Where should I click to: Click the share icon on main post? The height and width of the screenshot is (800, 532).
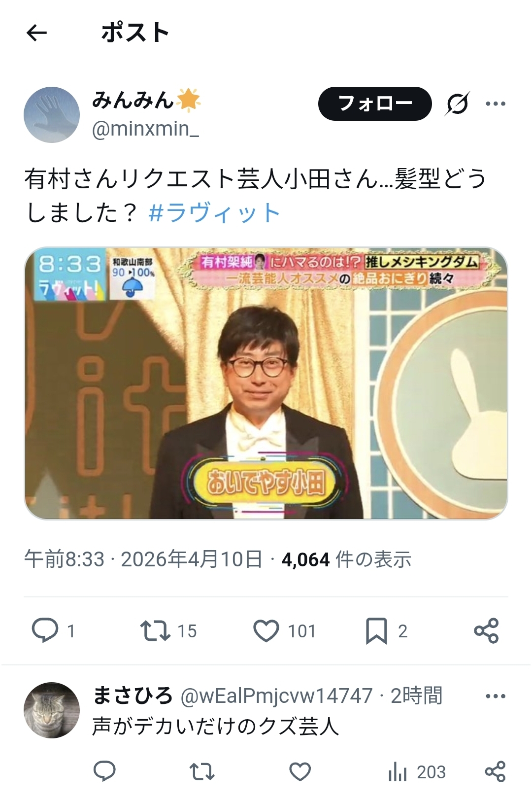(x=486, y=630)
